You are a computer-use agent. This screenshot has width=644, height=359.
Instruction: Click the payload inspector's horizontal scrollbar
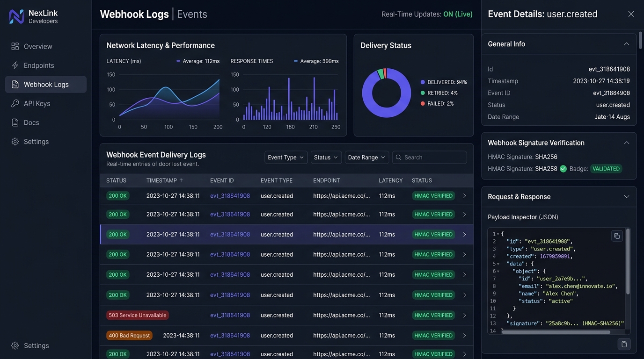[x=556, y=332]
